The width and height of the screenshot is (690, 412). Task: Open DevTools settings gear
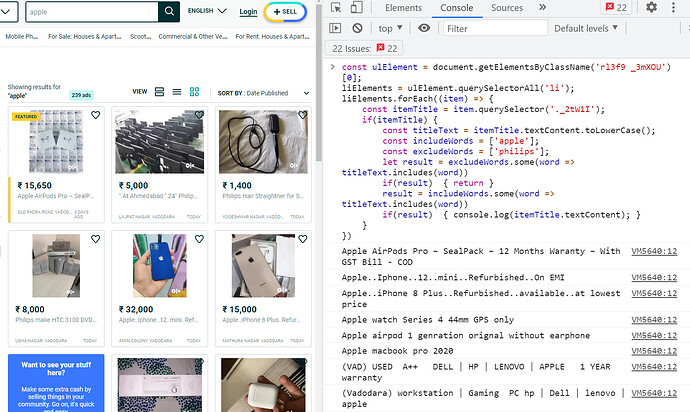652,7
